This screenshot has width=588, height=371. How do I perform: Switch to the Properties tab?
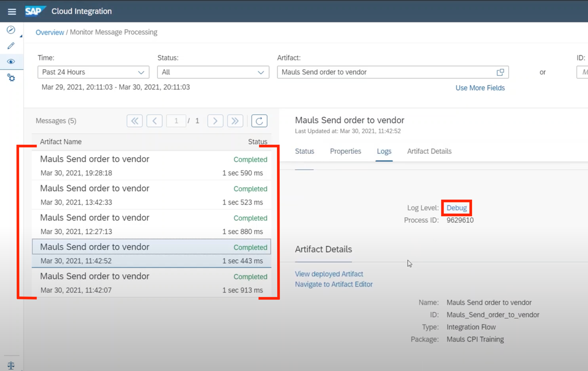(x=345, y=151)
